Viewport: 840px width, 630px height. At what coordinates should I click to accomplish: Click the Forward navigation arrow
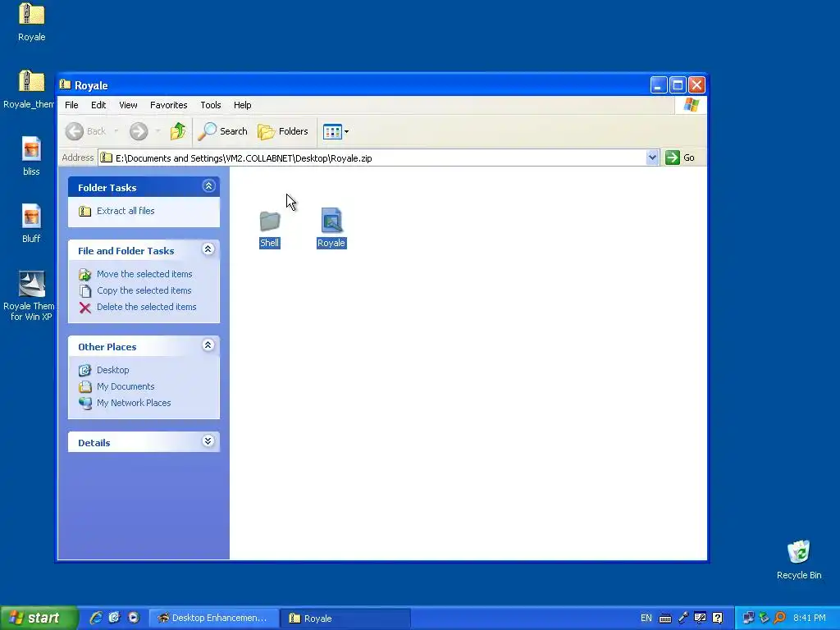(x=139, y=131)
